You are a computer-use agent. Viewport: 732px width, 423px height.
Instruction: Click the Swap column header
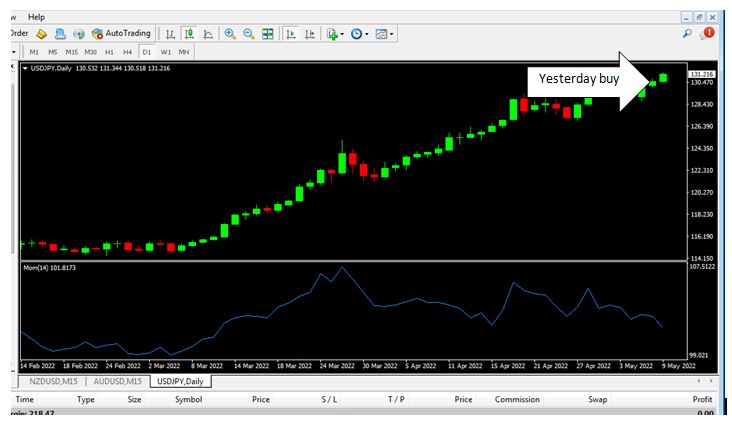(598, 400)
